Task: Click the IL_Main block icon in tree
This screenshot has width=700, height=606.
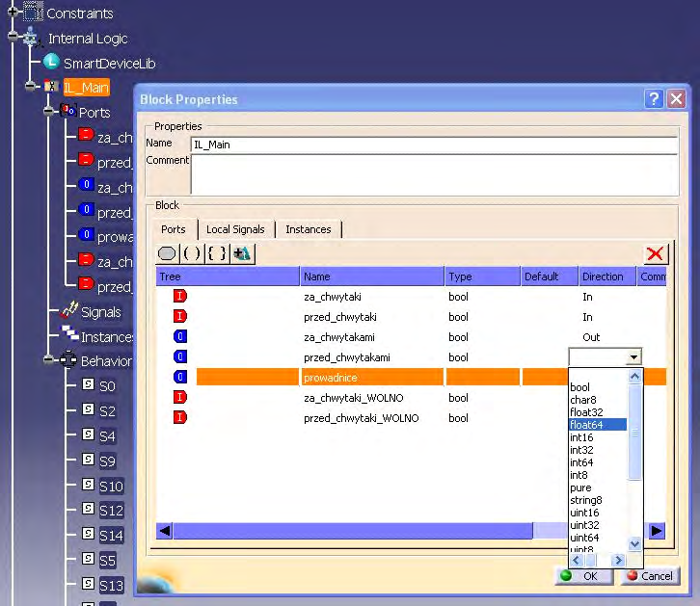Action: tap(51, 86)
